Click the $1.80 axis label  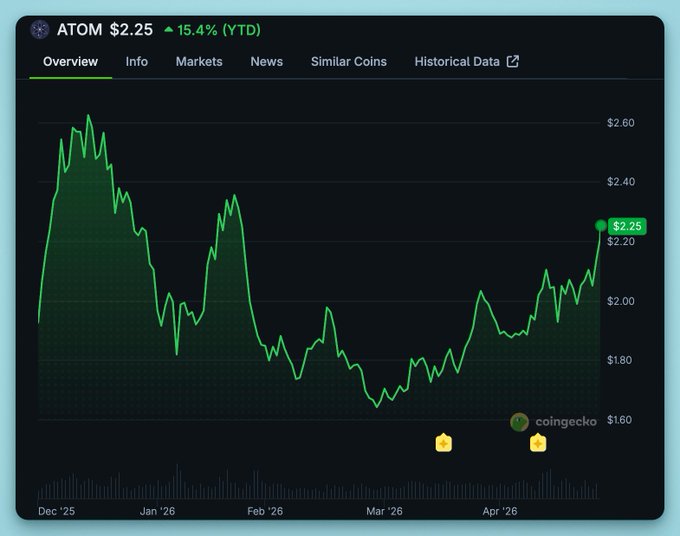point(619,360)
